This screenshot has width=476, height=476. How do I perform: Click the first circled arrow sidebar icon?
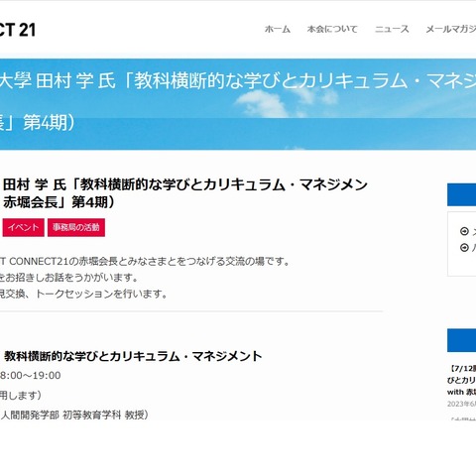(x=464, y=231)
